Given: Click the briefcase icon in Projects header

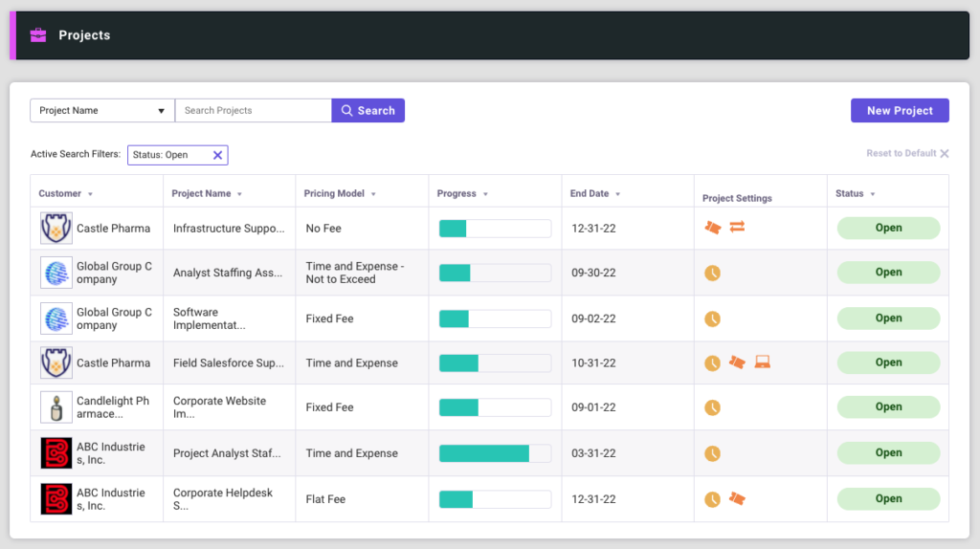Looking at the screenshot, I should click(38, 35).
